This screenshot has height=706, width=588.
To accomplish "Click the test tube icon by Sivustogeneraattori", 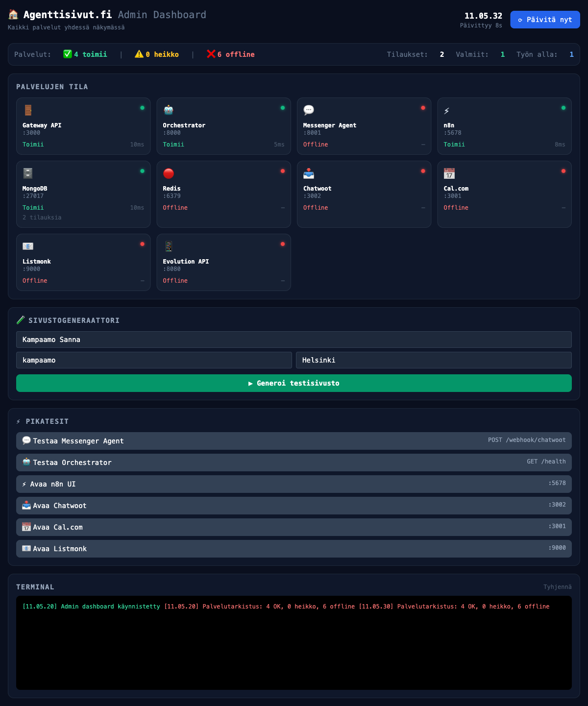I will point(21,320).
